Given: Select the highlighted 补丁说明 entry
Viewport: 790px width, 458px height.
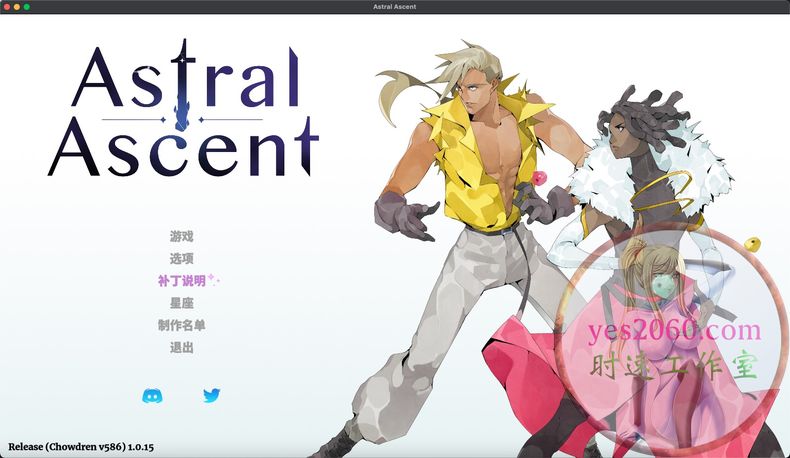Looking at the screenshot, I should point(181,281).
